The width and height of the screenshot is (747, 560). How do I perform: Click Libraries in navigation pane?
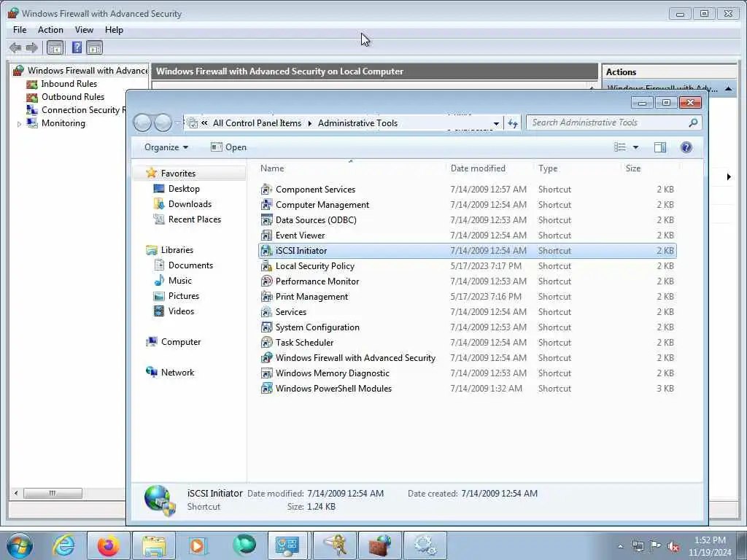(x=177, y=250)
